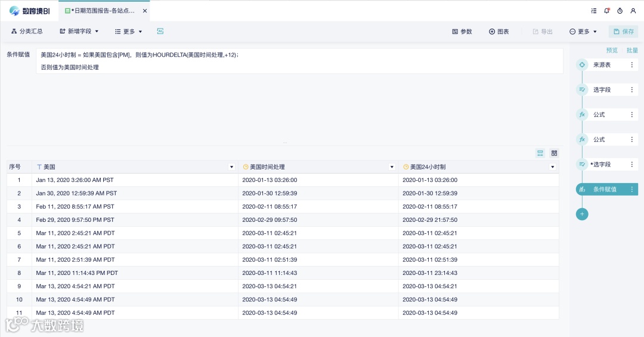This screenshot has height=337, width=644.
Task: Open options menu for 条件赋值 step
Action: (631, 190)
